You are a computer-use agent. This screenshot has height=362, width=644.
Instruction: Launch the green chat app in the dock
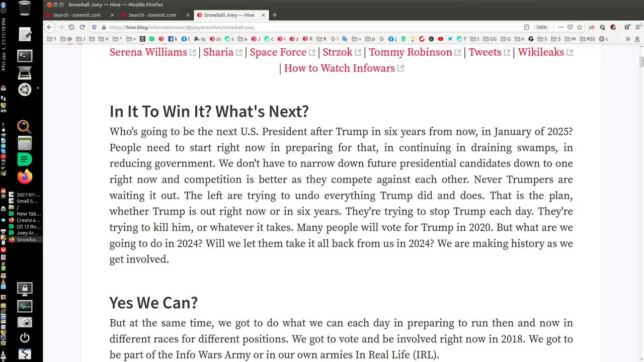[x=25, y=159]
